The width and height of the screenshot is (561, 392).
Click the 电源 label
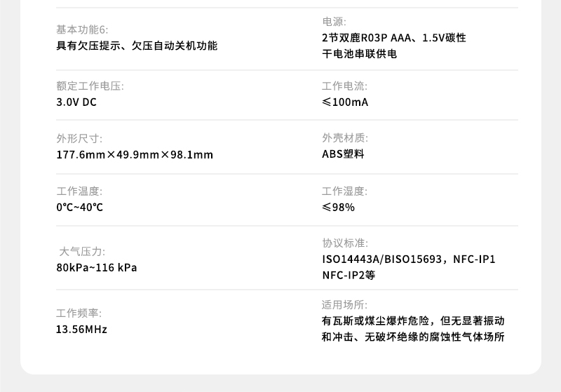(334, 22)
